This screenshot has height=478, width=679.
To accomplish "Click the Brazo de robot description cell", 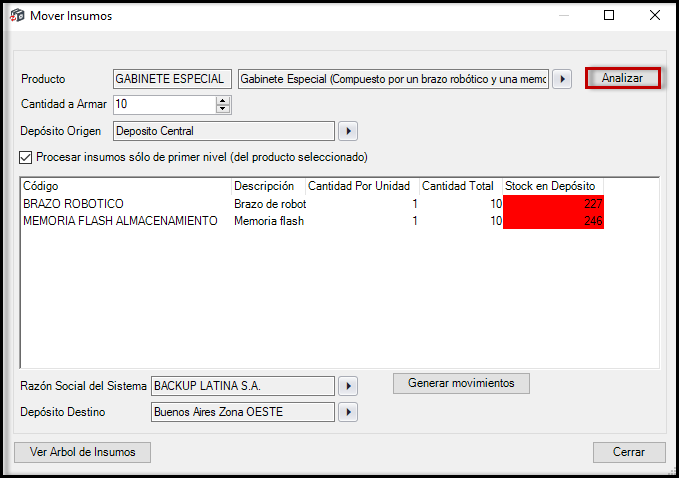I will tap(270, 203).
